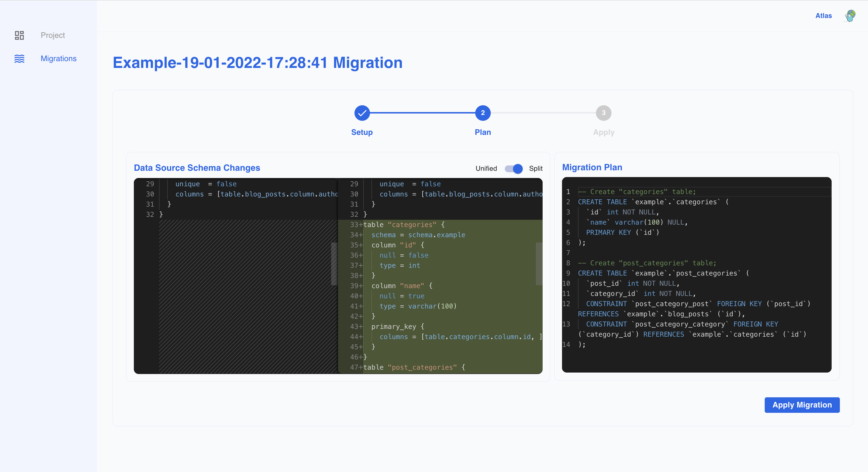Image resolution: width=868 pixels, height=472 pixels.
Task: Click the Atlas link in header
Action: coord(824,16)
